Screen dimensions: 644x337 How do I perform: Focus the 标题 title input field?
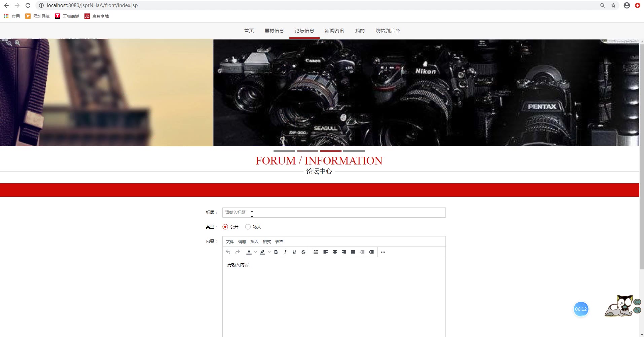coord(334,213)
